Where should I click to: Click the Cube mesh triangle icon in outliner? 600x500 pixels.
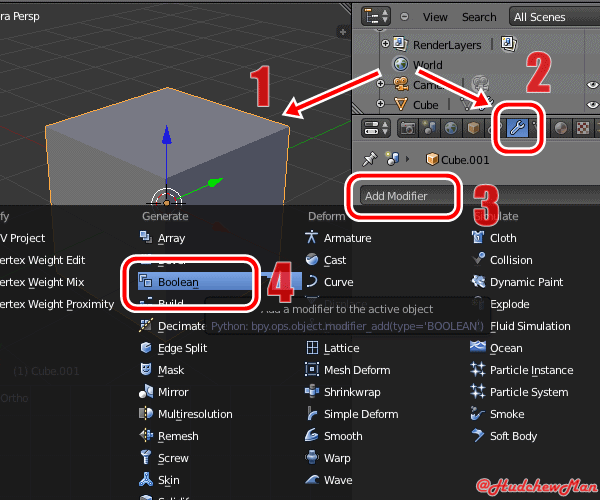pos(401,104)
